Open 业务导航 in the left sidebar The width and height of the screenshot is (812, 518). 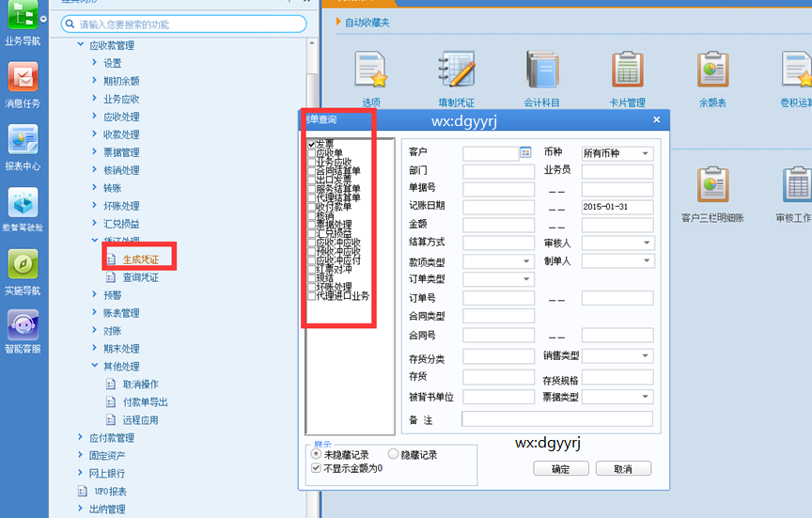(x=23, y=24)
